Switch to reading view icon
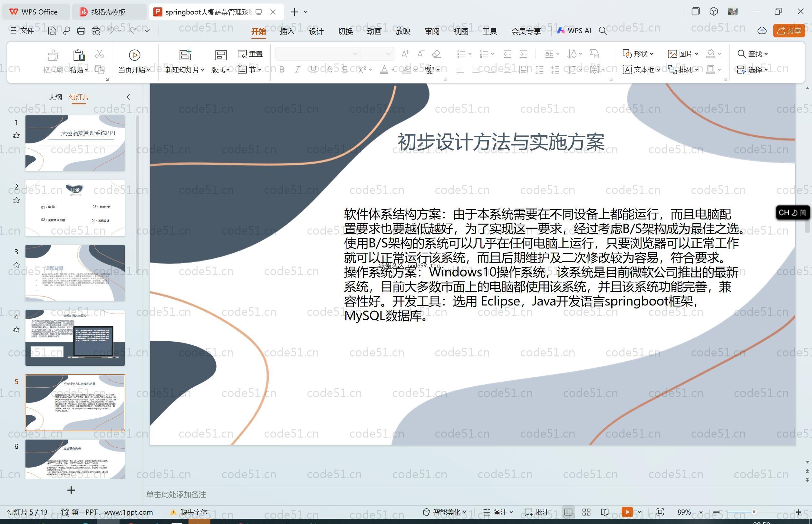Viewport: 812px width, 524px height. (x=604, y=512)
